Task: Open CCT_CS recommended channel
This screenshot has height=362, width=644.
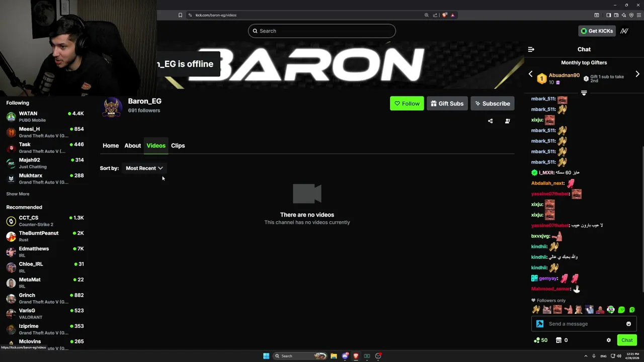Action: [x=45, y=221]
